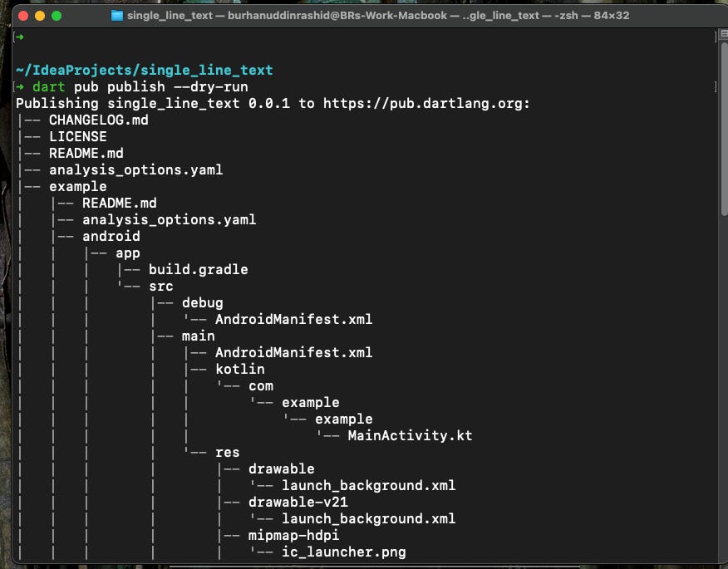
Task: Click the build.gradle entry
Action: pyautogui.click(x=199, y=270)
